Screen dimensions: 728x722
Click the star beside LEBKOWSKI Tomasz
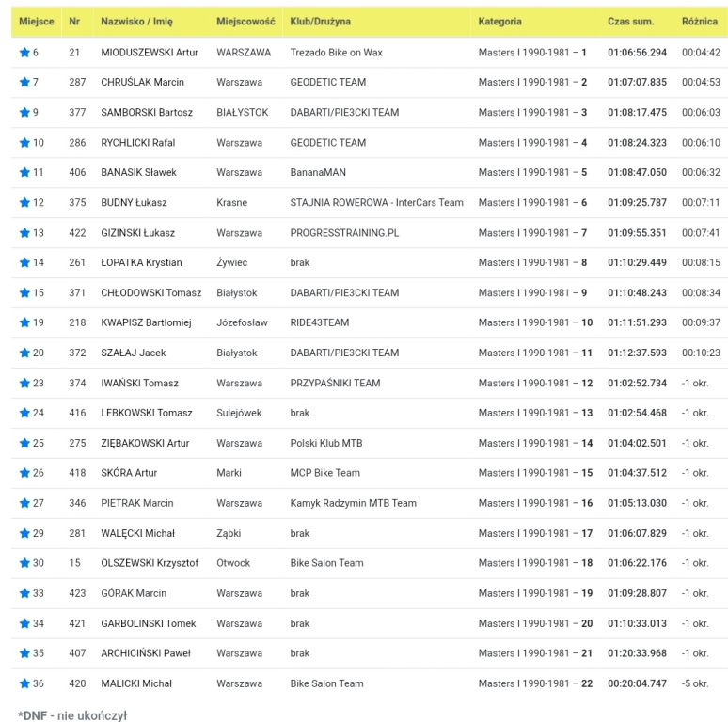pos(24,413)
